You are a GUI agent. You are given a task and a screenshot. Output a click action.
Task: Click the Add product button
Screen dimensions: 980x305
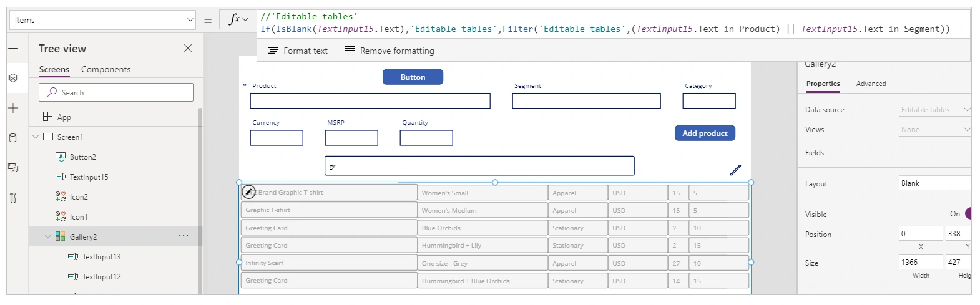[x=705, y=133]
